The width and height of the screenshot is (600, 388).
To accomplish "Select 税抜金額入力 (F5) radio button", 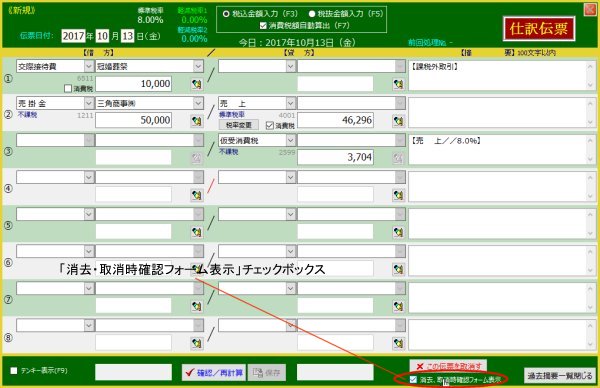I will tap(312, 14).
